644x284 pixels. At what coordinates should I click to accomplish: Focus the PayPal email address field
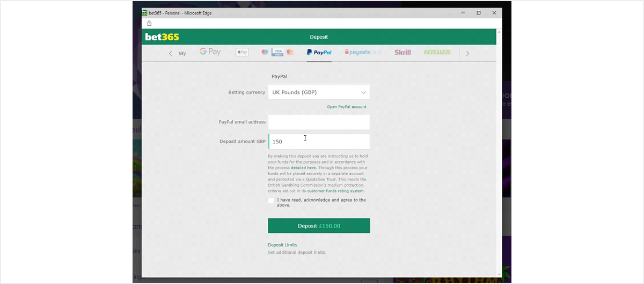pyautogui.click(x=319, y=122)
